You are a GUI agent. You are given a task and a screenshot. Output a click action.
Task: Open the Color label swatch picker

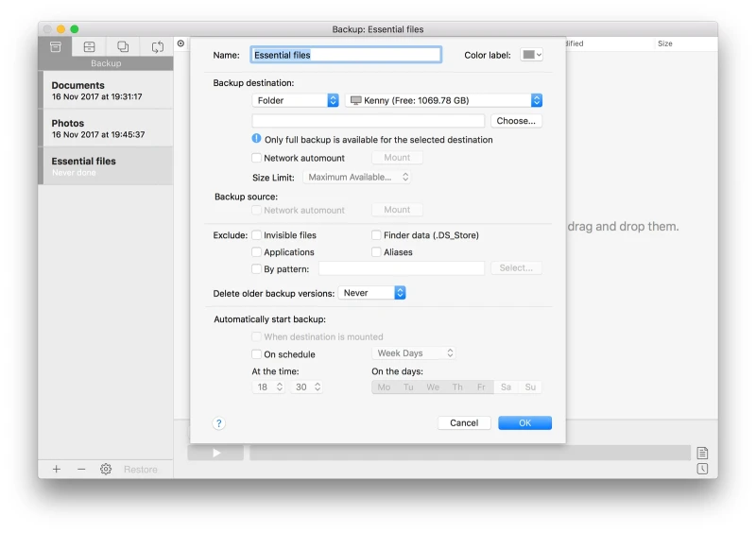coord(532,55)
